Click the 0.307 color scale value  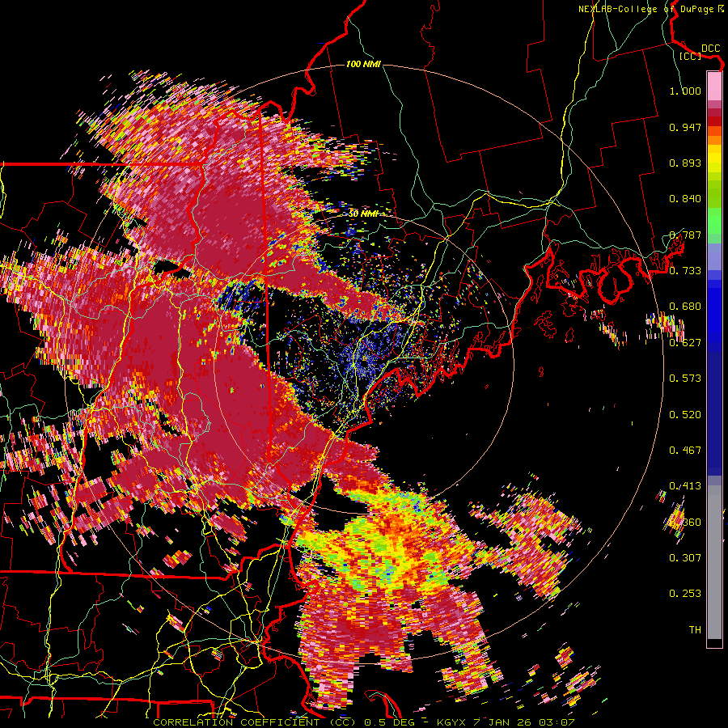pyautogui.click(x=685, y=557)
